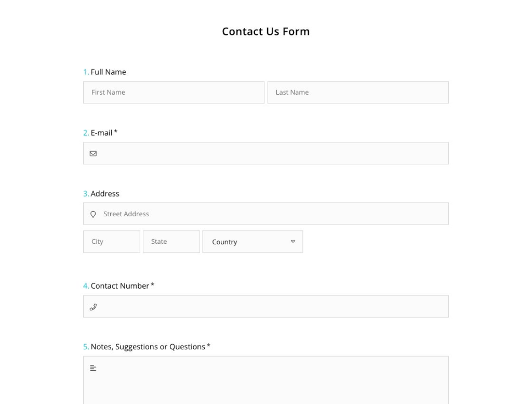The width and height of the screenshot is (532, 404).
Task: Click the Notes, Suggestions or Questions label
Action: click(149, 346)
